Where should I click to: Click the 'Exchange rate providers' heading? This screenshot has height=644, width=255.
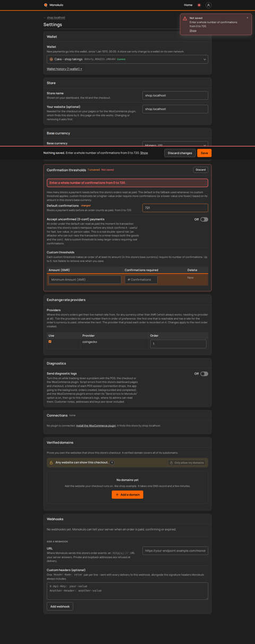click(x=66, y=300)
